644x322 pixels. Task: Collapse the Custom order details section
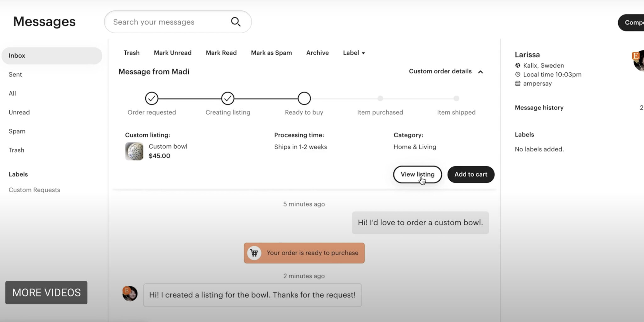pos(480,72)
